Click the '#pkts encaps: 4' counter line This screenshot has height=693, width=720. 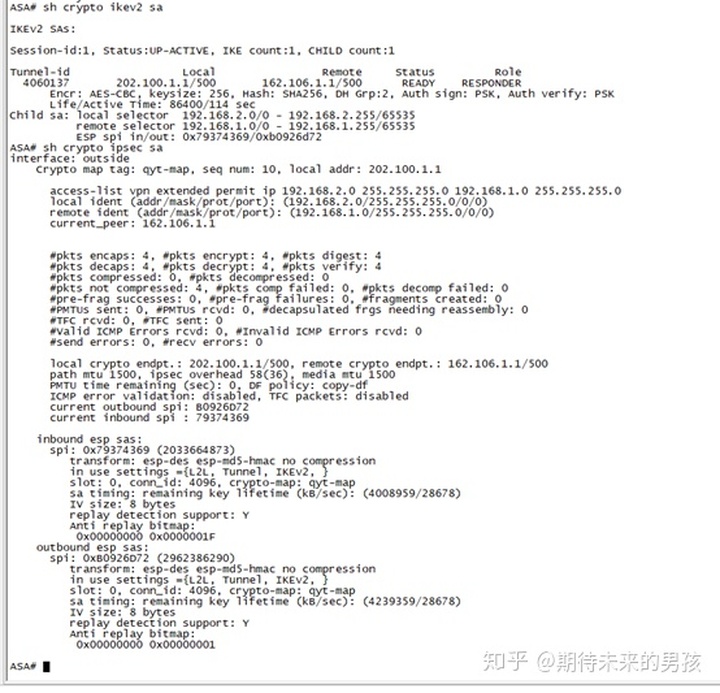point(215,256)
